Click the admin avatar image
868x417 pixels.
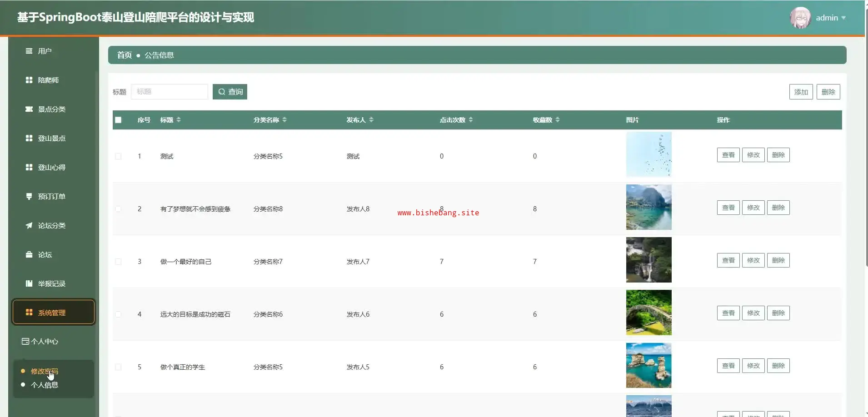800,18
